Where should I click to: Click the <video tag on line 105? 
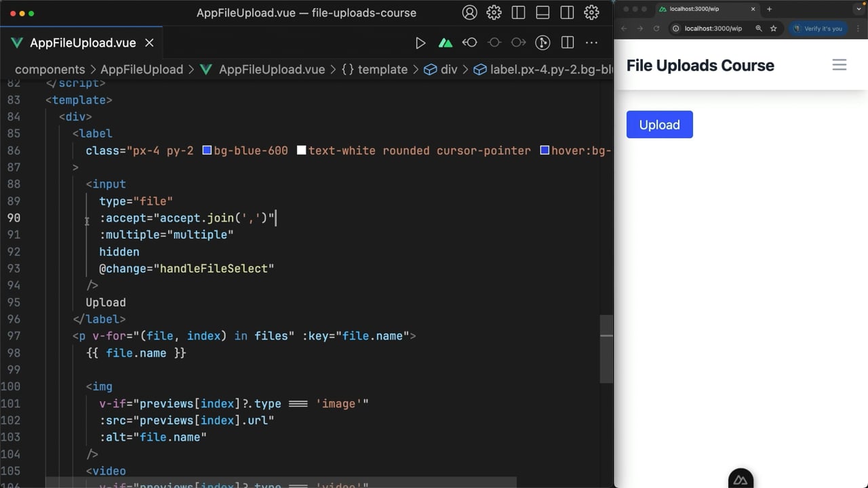pos(106,471)
